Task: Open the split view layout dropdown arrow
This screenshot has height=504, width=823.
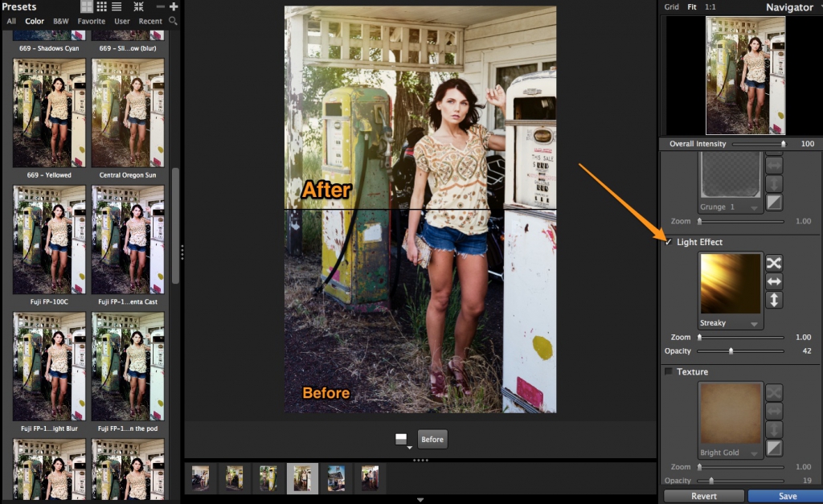Action: (x=409, y=447)
